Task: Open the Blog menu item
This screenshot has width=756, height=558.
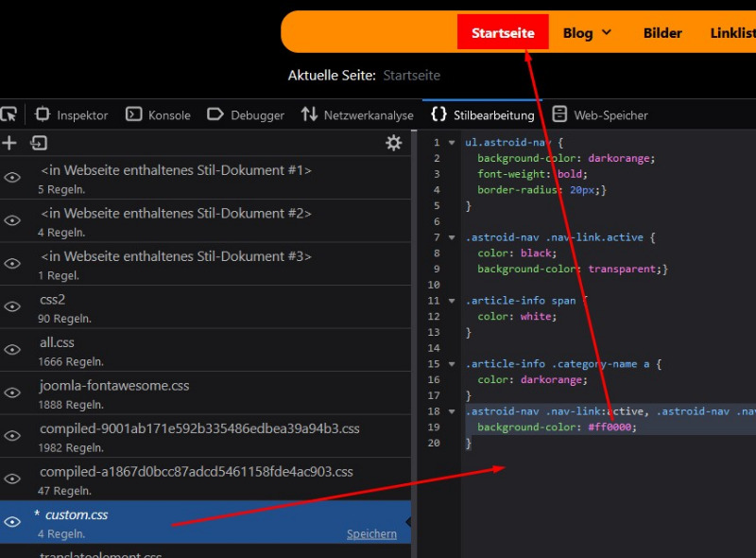Action: click(577, 33)
